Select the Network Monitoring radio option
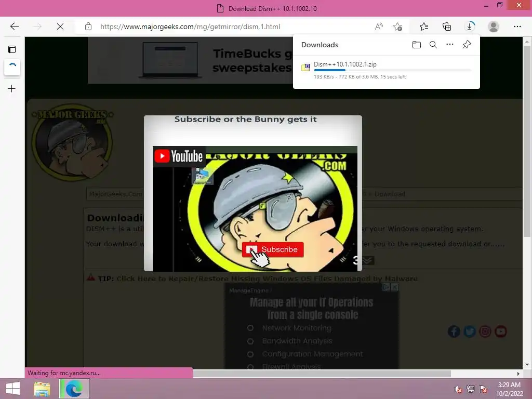 click(x=250, y=328)
